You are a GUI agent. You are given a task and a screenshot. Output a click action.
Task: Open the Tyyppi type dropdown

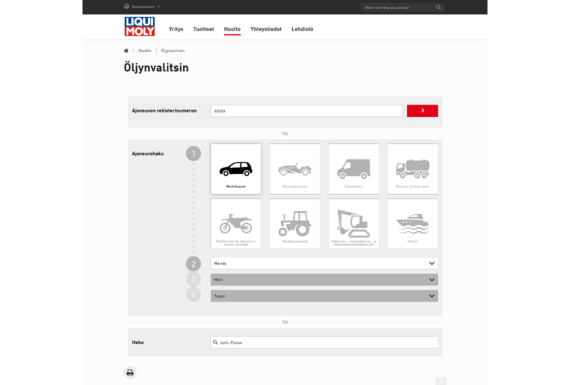[x=324, y=296]
